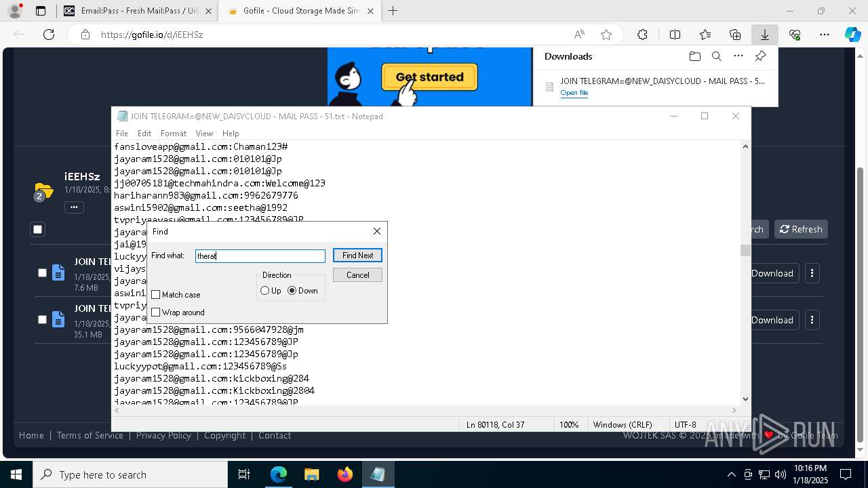
Task: Open the Favorites list icon
Action: point(705,35)
